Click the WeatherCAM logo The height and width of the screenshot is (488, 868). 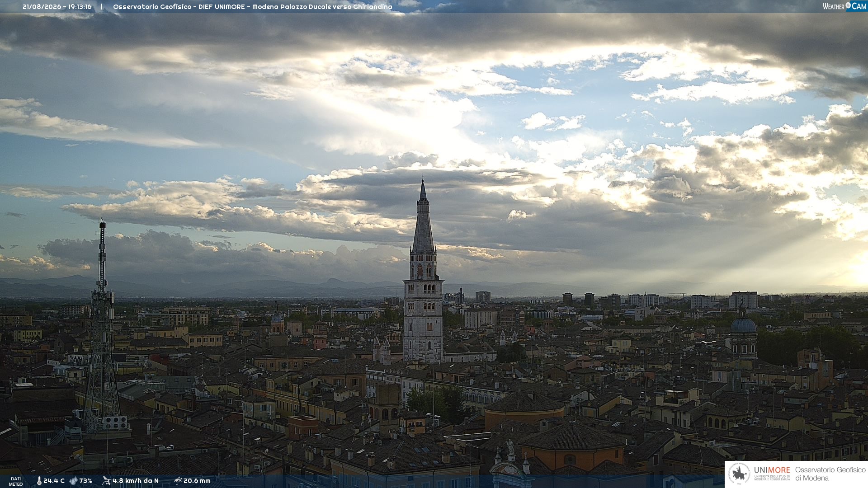[844, 6]
